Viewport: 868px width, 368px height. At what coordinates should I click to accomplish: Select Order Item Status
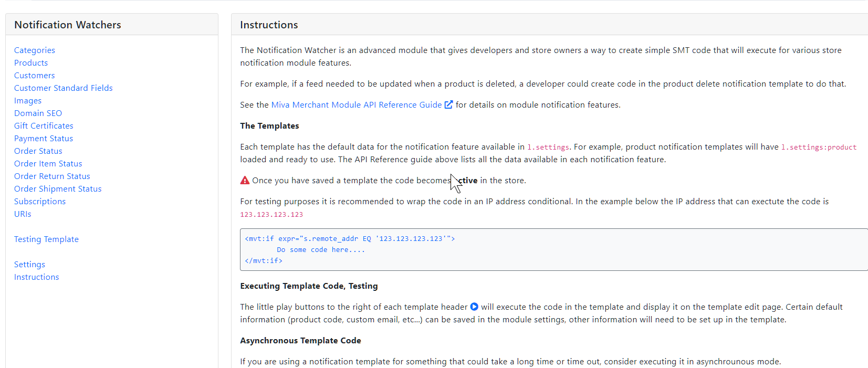tap(48, 164)
